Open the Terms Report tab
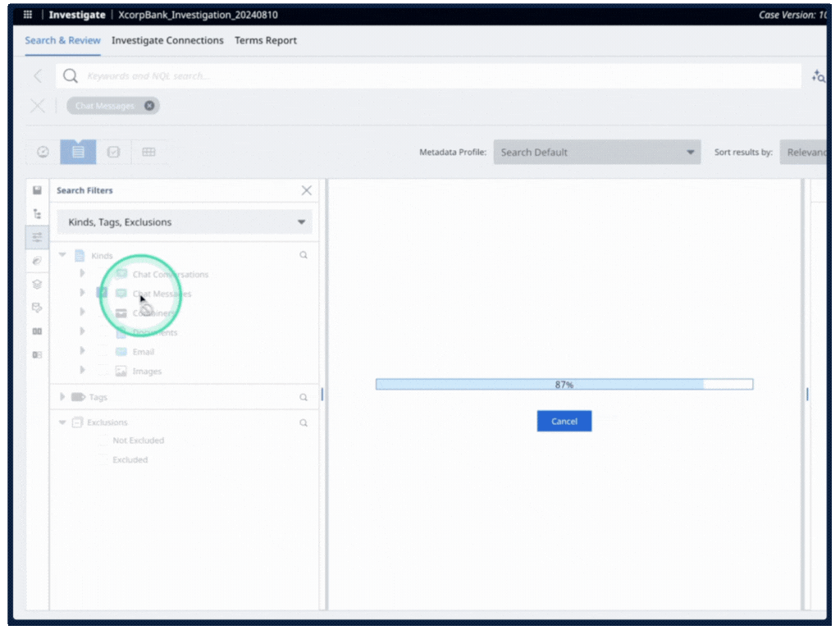The image size is (840, 630). click(x=266, y=40)
